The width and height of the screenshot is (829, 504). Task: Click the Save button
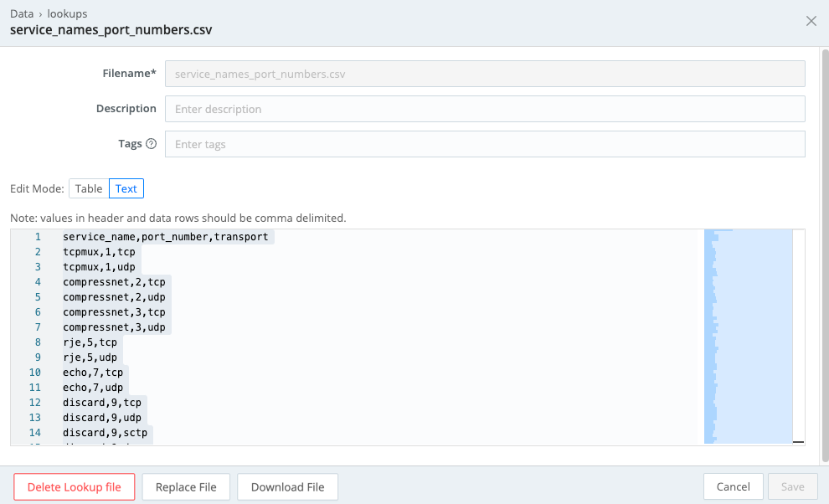(792, 486)
